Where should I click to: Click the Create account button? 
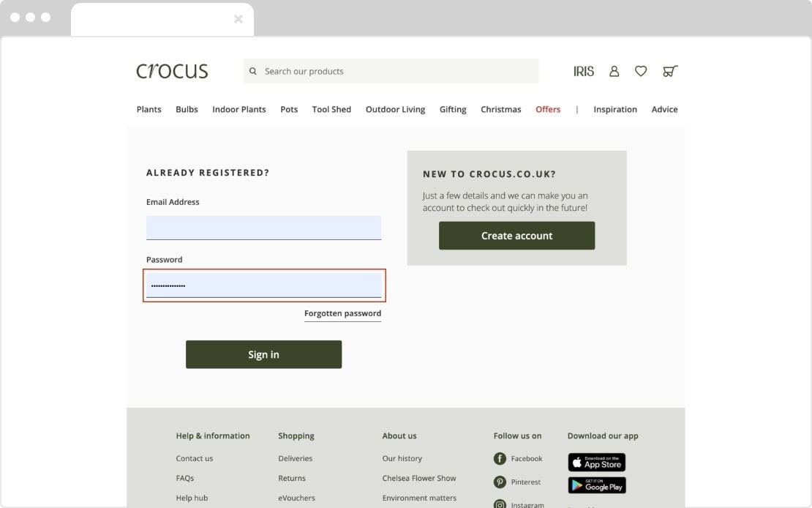coord(516,236)
